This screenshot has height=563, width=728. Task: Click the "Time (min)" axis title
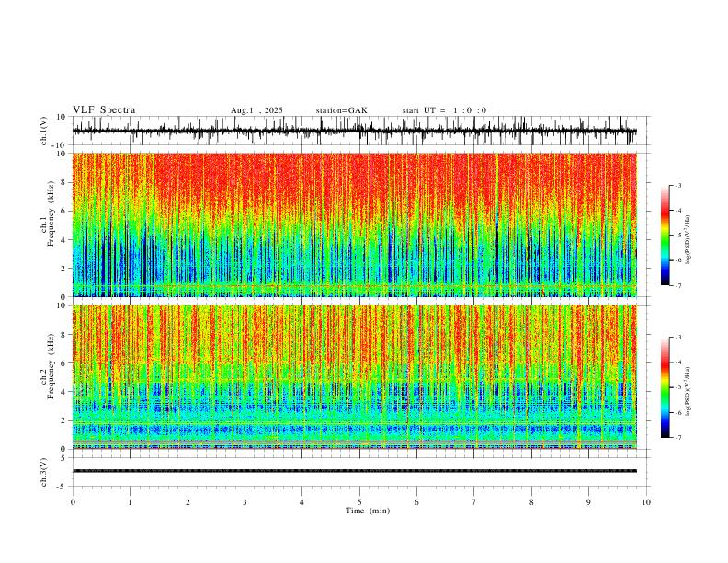pyautogui.click(x=368, y=511)
